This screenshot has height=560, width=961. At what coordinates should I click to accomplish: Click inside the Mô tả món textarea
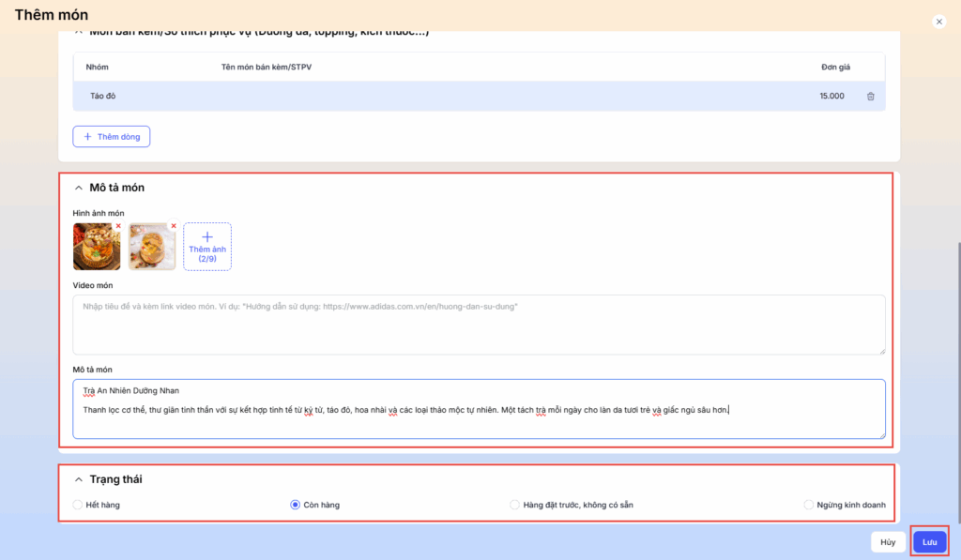tap(479, 424)
